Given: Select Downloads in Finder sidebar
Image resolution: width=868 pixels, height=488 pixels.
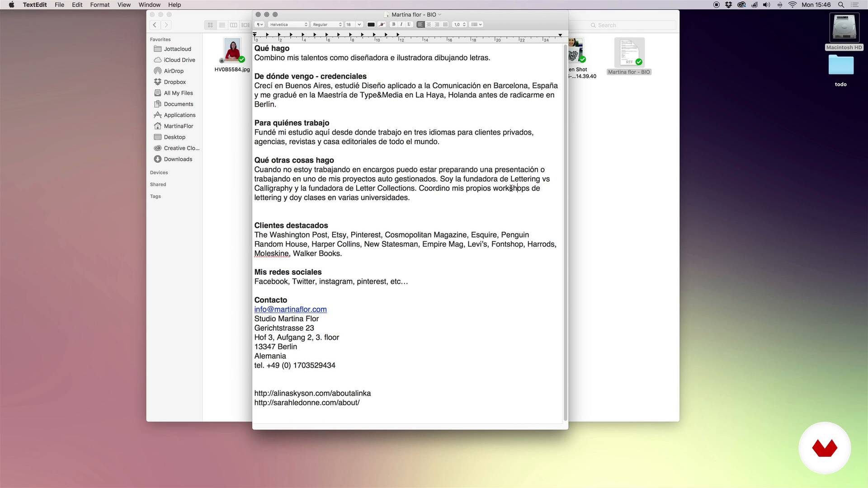Looking at the screenshot, I should [174, 160].
